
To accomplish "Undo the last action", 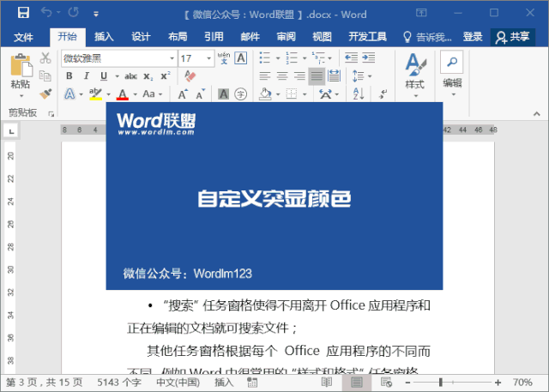I will click(45, 12).
